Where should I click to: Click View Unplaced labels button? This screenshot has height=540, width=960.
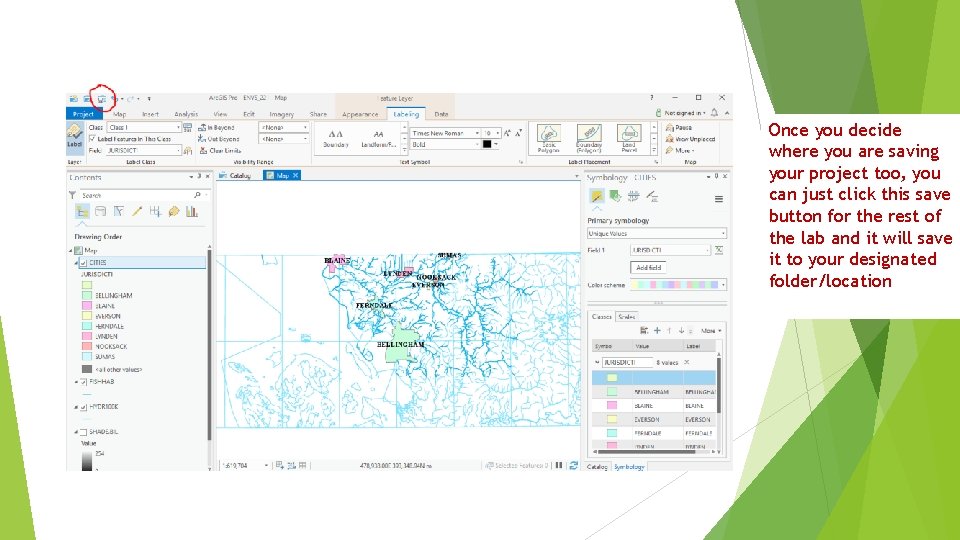click(690, 139)
